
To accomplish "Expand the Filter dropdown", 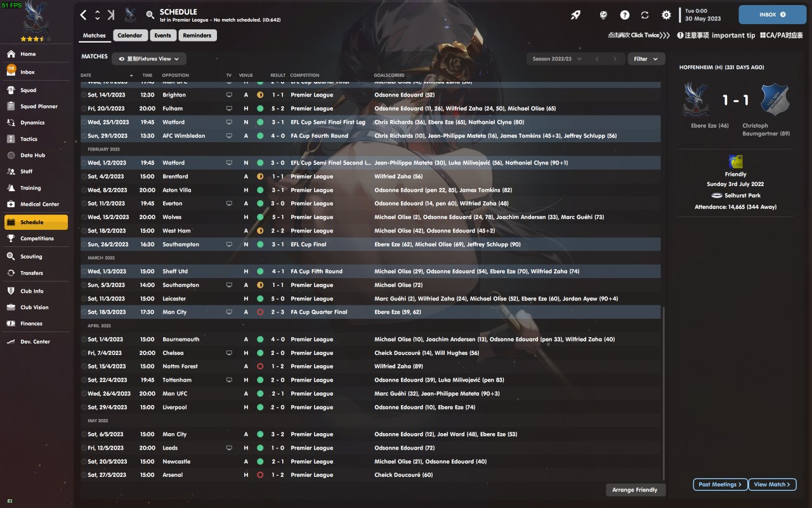I will (x=646, y=59).
